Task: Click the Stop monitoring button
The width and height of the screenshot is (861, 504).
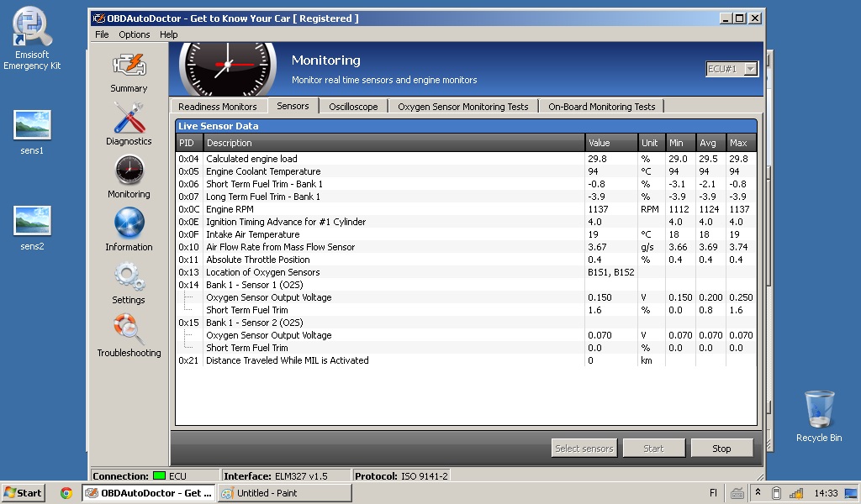Action: [721, 448]
